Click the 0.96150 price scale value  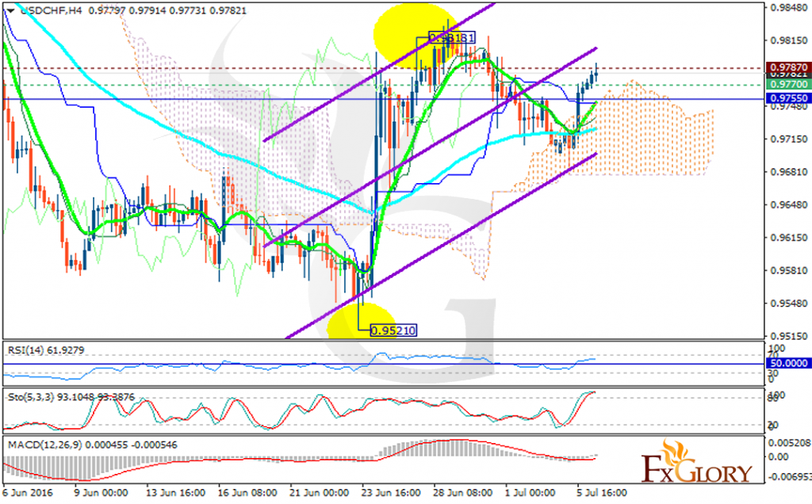[789, 237]
